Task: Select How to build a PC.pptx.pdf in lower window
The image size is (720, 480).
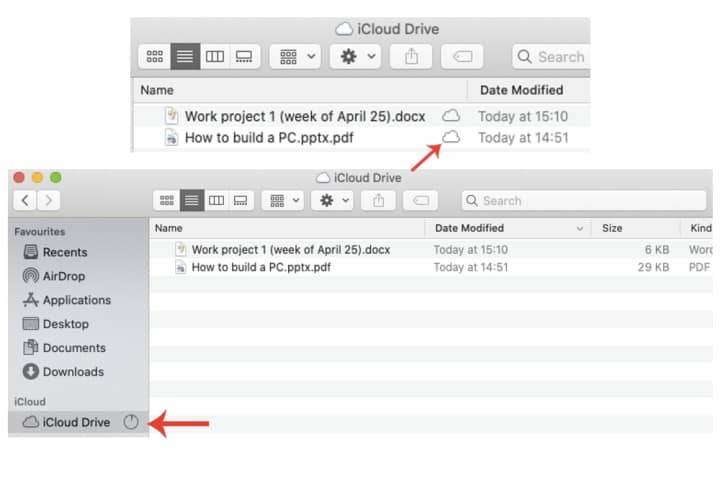Action: (x=261, y=267)
